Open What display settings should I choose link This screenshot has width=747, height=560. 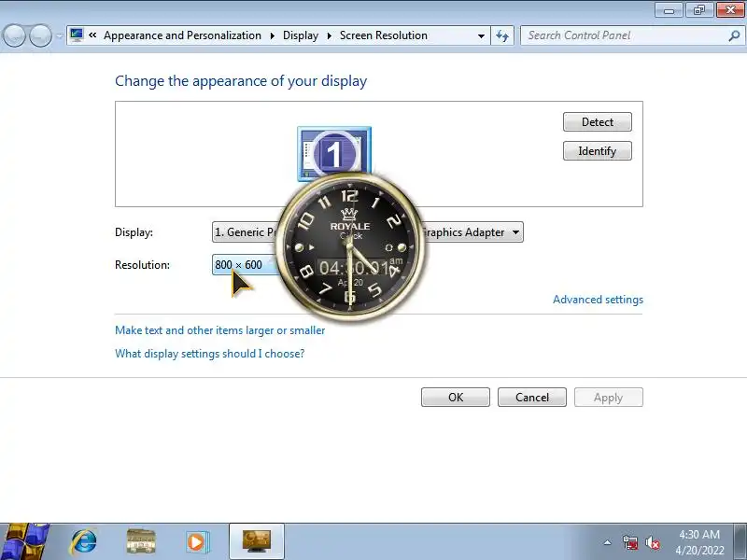tap(209, 354)
